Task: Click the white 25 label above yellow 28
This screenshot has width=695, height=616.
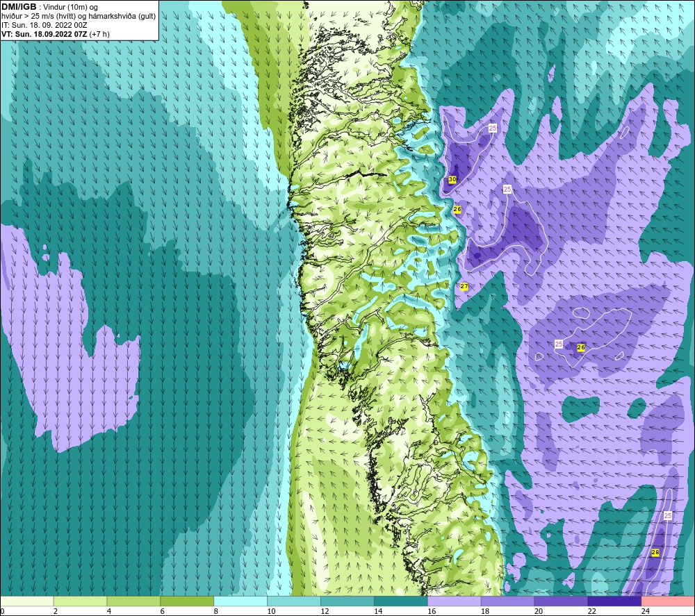Action: click(668, 515)
